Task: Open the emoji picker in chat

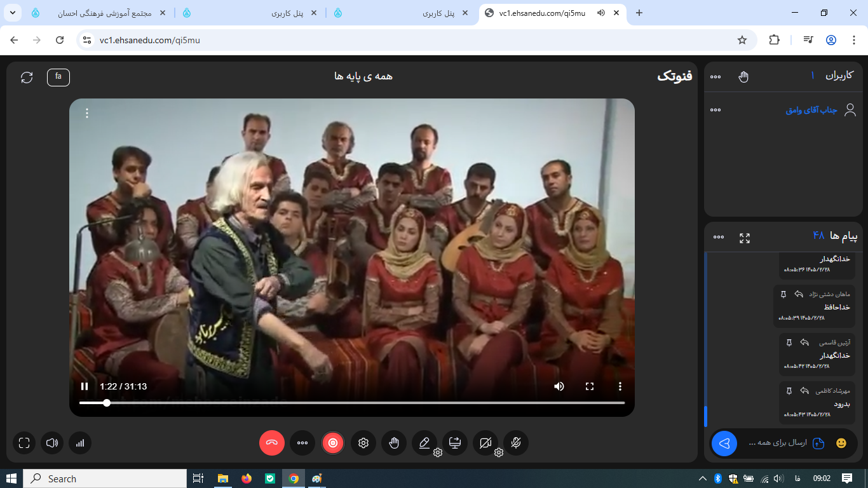Action: click(x=841, y=443)
